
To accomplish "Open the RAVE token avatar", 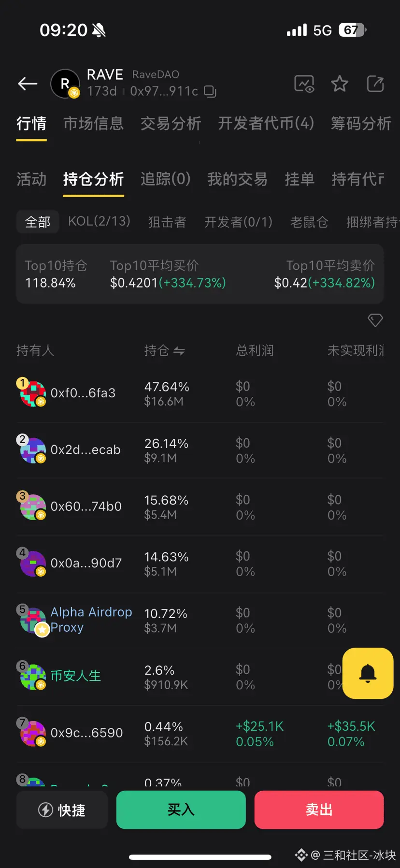I will click(x=65, y=84).
